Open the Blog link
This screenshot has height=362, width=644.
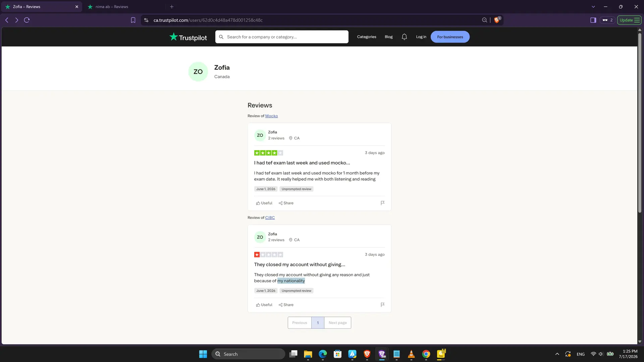388,37
